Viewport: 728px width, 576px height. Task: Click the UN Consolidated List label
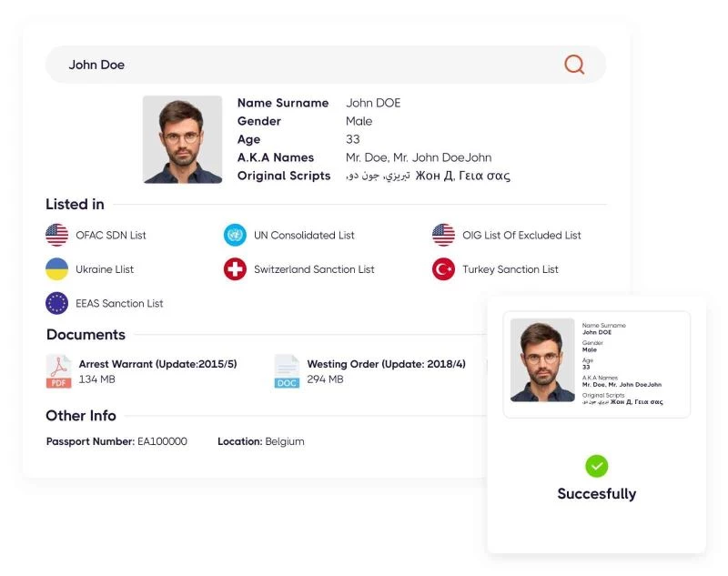coord(304,236)
